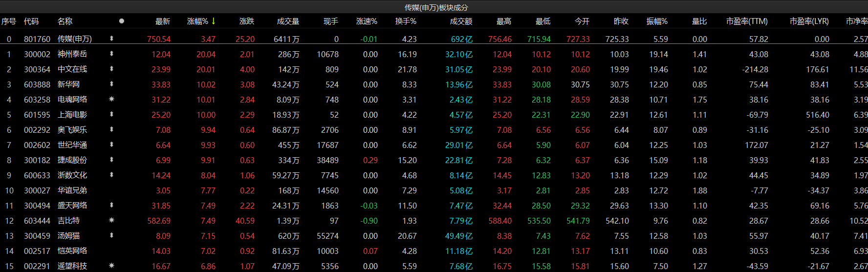Image resolution: width=868 pixels, height=272 pixels.
Task: Click the marker icon beside 奥飞娱乐
Action: [111, 129]
